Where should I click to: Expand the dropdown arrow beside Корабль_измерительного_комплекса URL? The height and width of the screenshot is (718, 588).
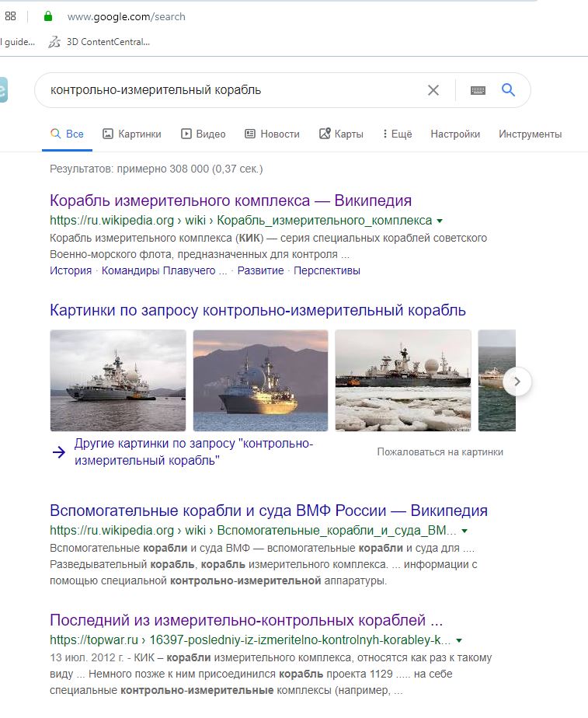[x=440, y=221]
